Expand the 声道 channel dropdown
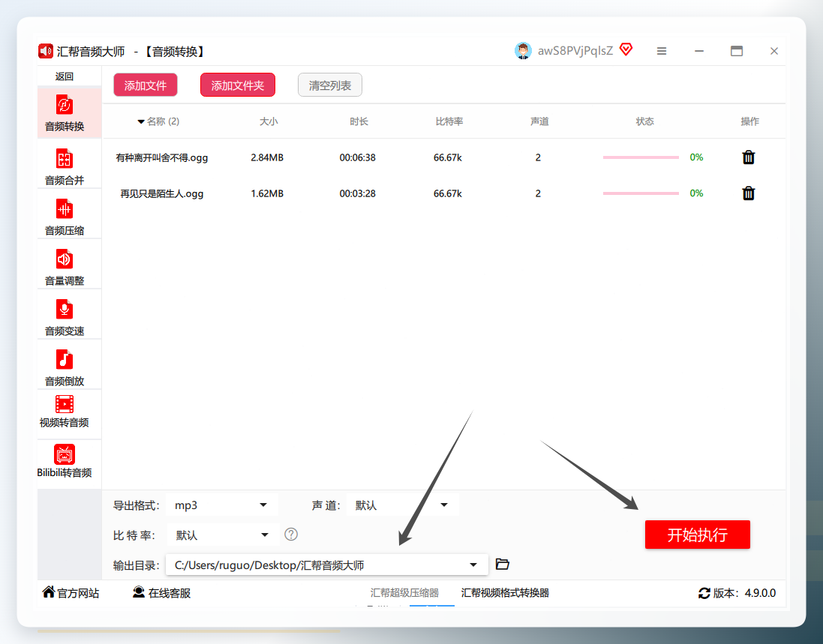Screen dimensions: 823x644 point(403,505)
